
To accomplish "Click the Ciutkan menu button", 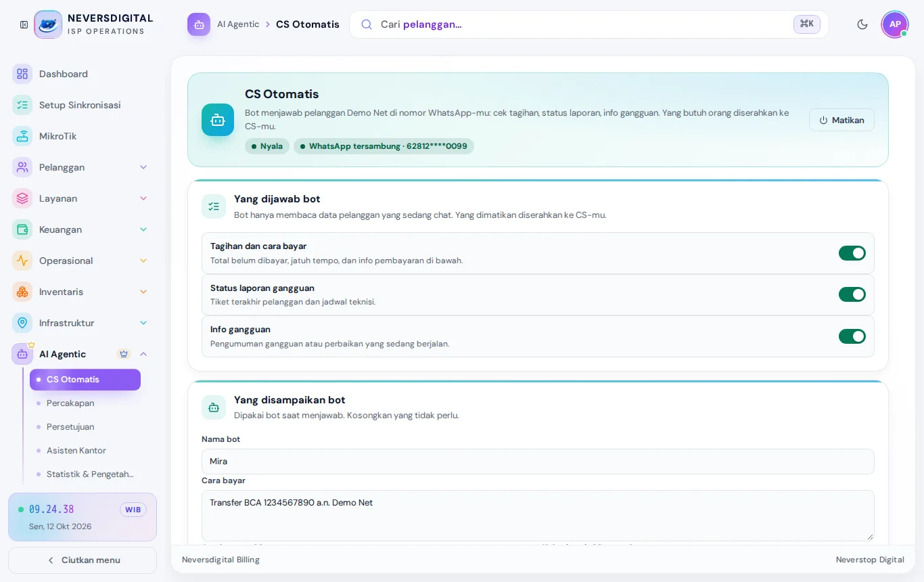I will [x=83, y=560].
